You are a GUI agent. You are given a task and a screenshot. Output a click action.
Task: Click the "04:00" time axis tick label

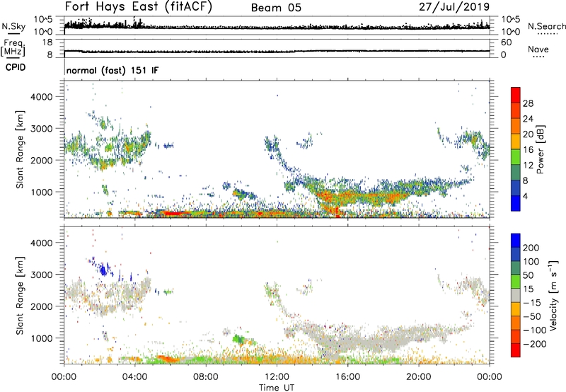tap(135, 377)
